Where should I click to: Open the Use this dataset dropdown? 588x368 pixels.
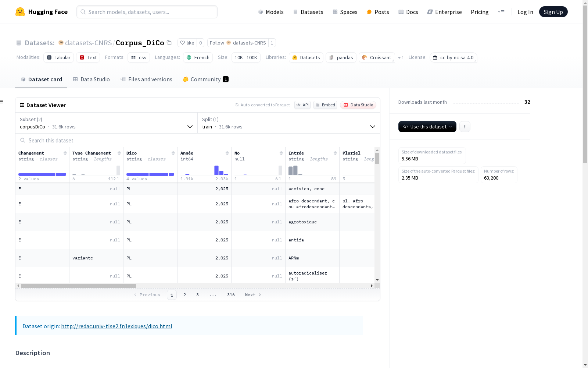(427, 127)
